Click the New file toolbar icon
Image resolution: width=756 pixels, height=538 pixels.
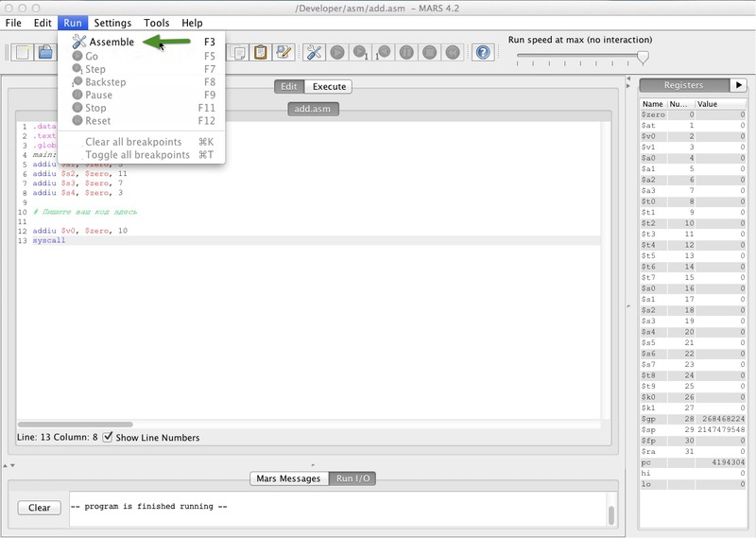[22, 52]
